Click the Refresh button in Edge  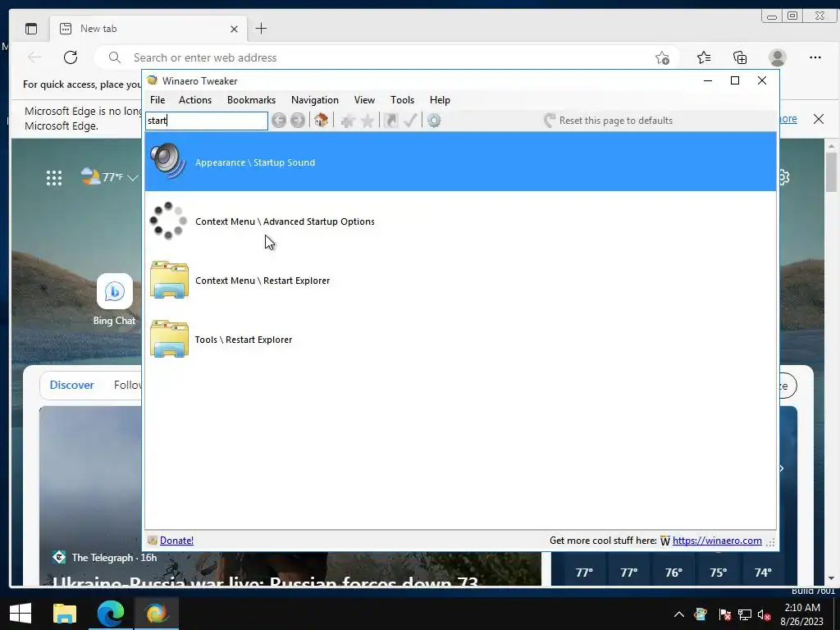point(71,57)
